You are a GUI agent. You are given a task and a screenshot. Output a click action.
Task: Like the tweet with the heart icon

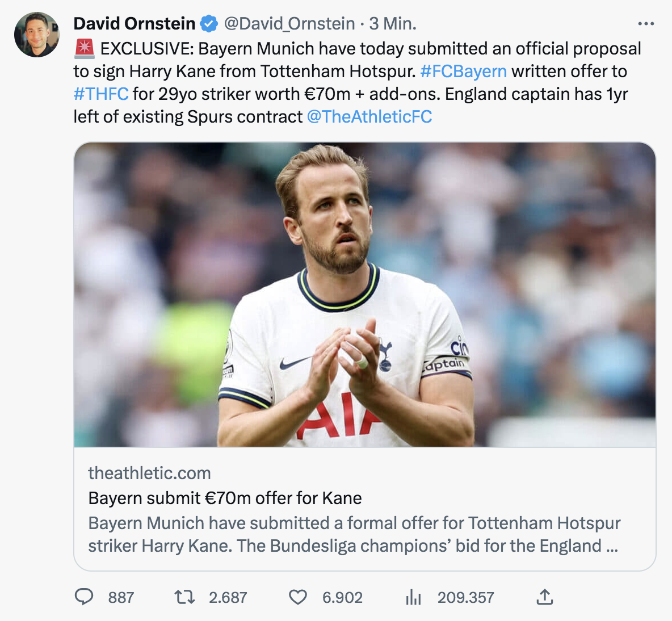[x=298, y=597]
